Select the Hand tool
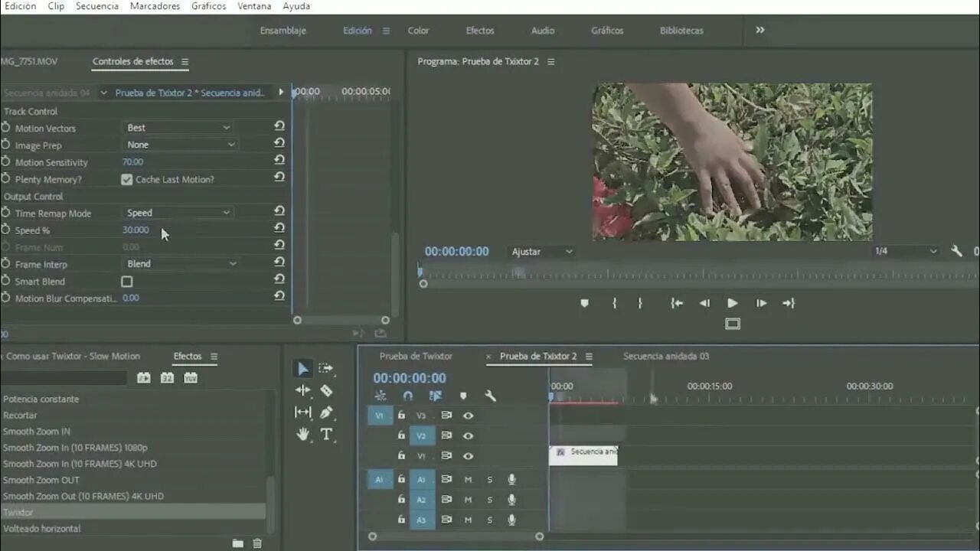The image size is (980, 551). [303, 435]
